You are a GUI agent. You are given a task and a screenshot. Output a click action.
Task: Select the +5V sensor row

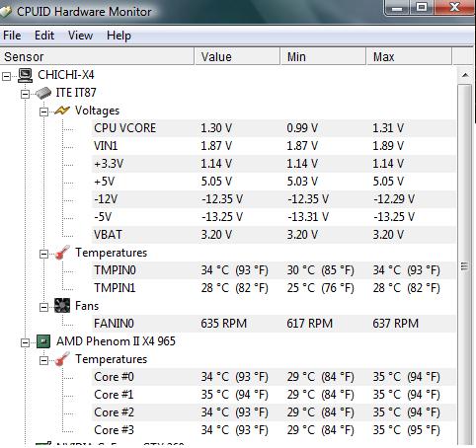point(274,182)
